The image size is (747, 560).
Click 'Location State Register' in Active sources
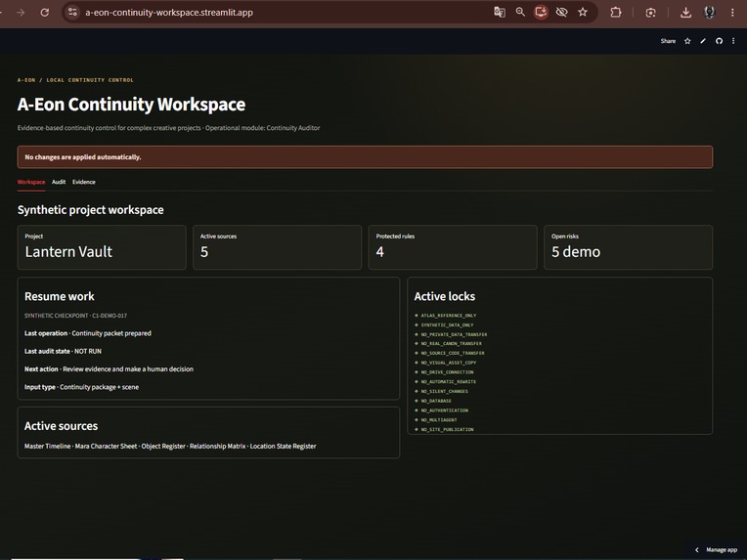pos(283,447)
